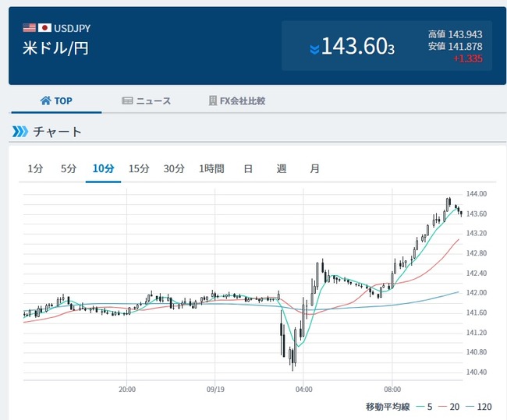Click the newspaper icon beside ニュース

[128, 101]
